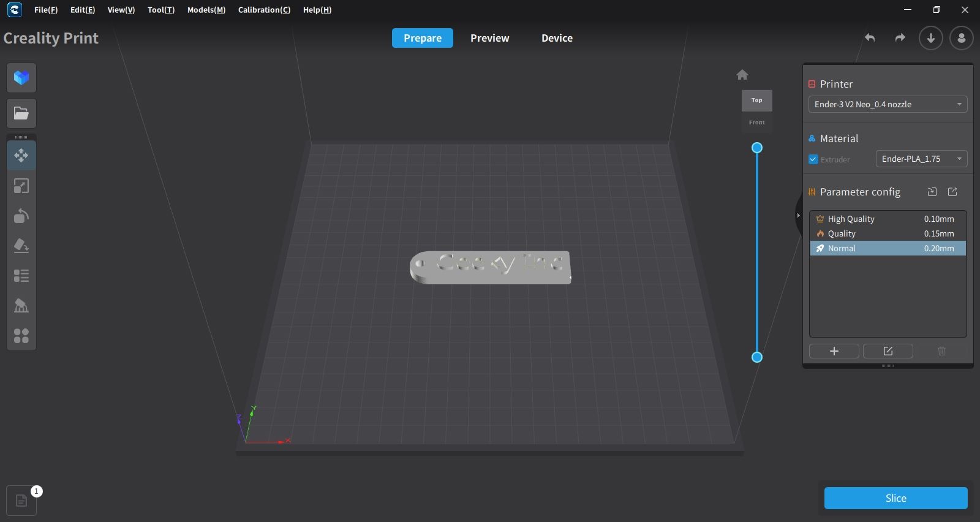Image resolution: width=980 pixels, height=522 pixels.
Task: Click the import parameter config icon
Action: (932, 192)
